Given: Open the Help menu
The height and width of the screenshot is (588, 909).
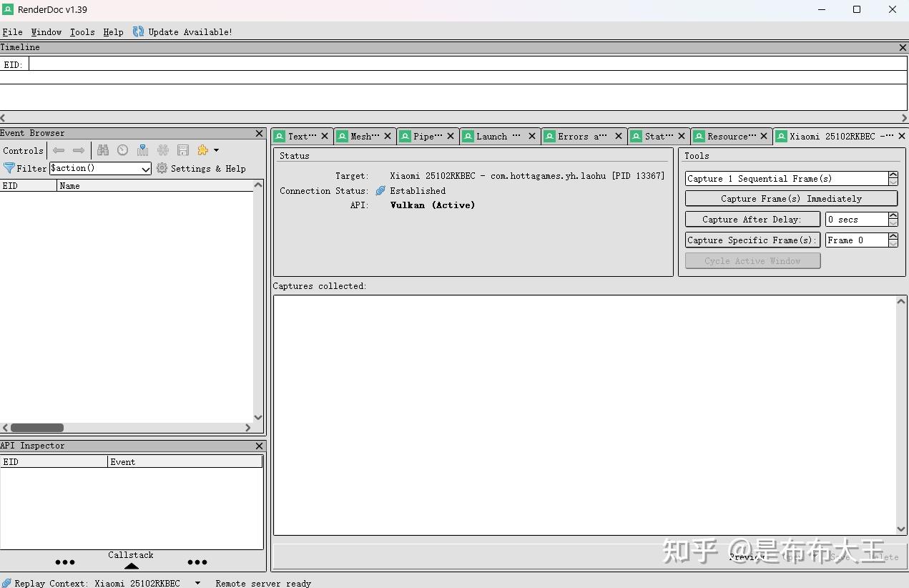Looking at the screenshot, I should tap(113, 32).
